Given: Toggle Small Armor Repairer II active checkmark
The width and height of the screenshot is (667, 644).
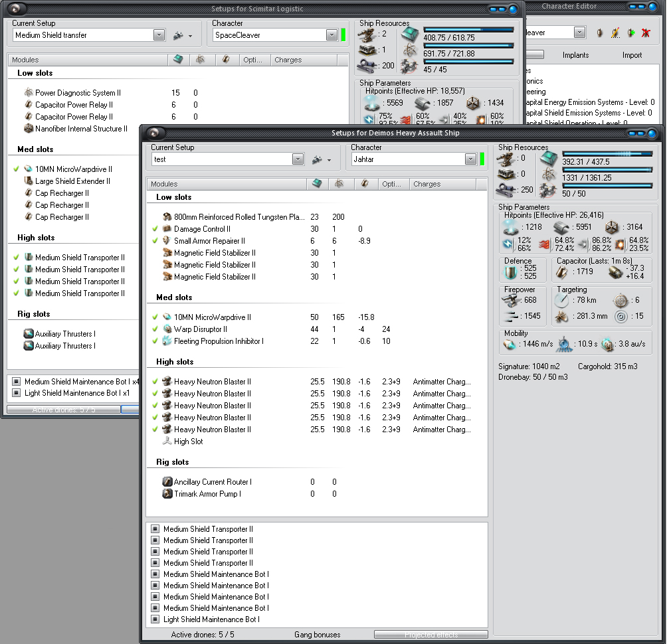Looking at the screenshot, I should coord(155,240).
